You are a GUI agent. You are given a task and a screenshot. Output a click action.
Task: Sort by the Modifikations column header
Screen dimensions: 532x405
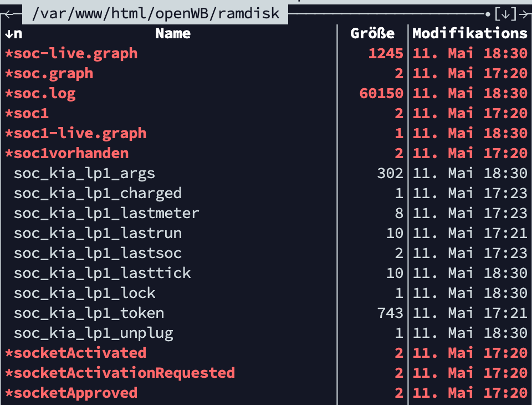tap(470, 34)
